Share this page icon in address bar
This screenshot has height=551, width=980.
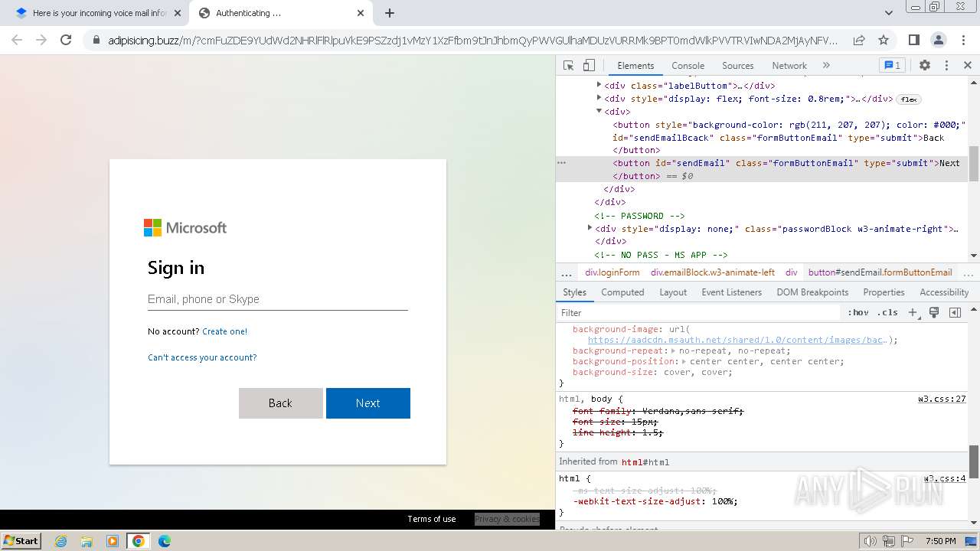(859, 40)
